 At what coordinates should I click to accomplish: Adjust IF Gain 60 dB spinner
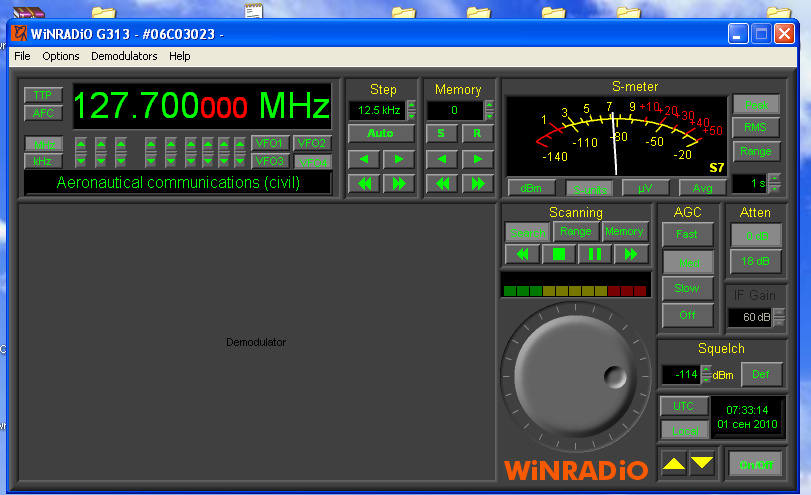pyautogui.click(x=779, y=317)
